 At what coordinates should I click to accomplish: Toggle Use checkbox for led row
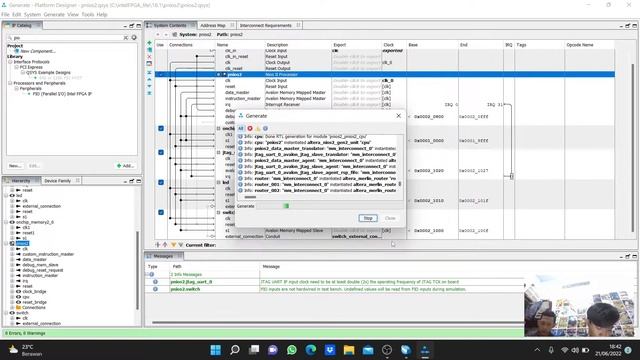coord(161,182)
